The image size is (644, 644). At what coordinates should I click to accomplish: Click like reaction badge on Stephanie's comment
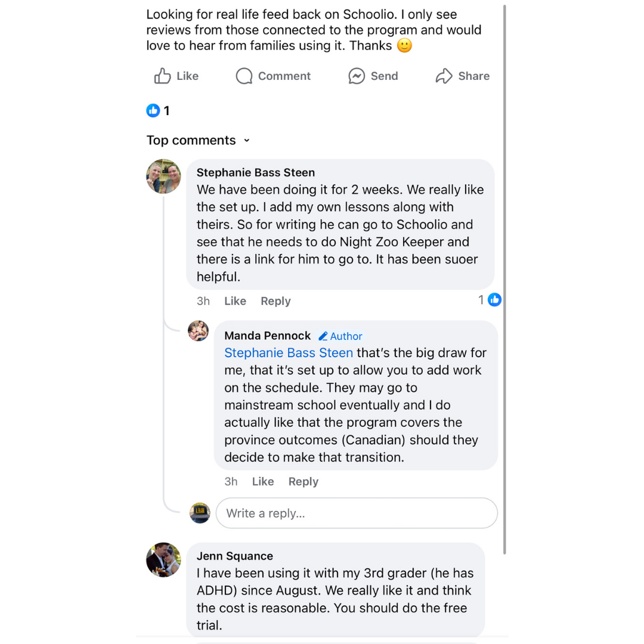pos(494,300)
